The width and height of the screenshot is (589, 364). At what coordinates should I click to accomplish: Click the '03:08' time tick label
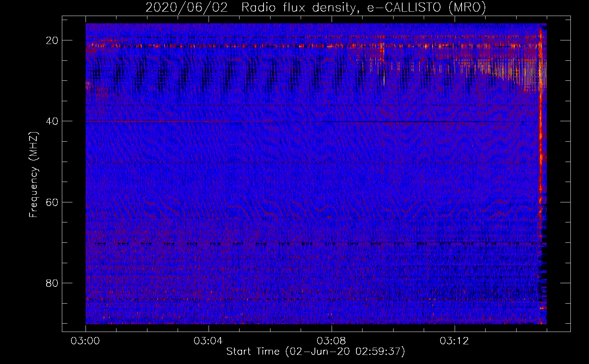pos(331,341)
